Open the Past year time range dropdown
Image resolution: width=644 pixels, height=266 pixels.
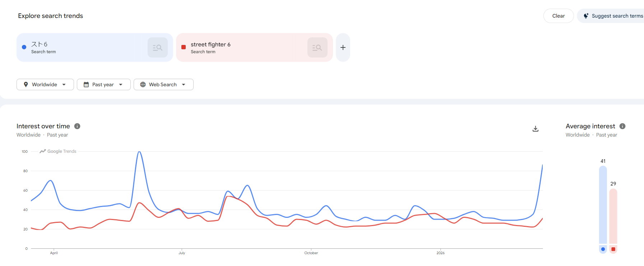[x=121, y=84]
